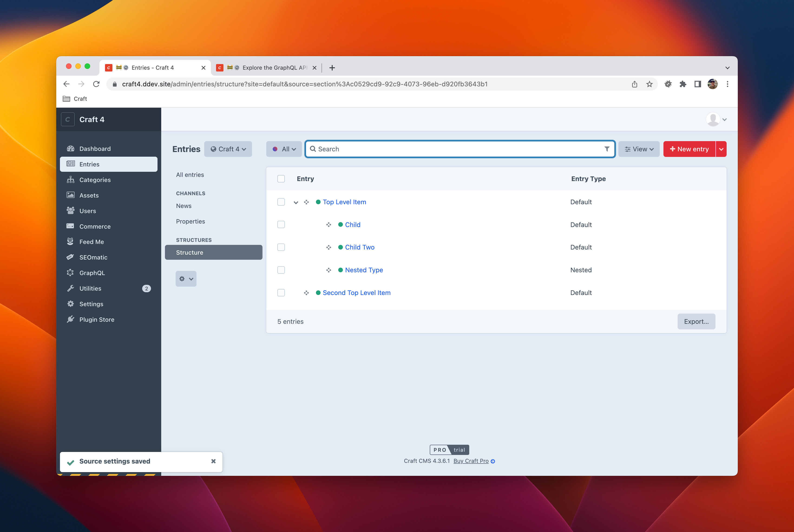Go to Users in the sidebar
794x532 pixels.
pos(108,211)
